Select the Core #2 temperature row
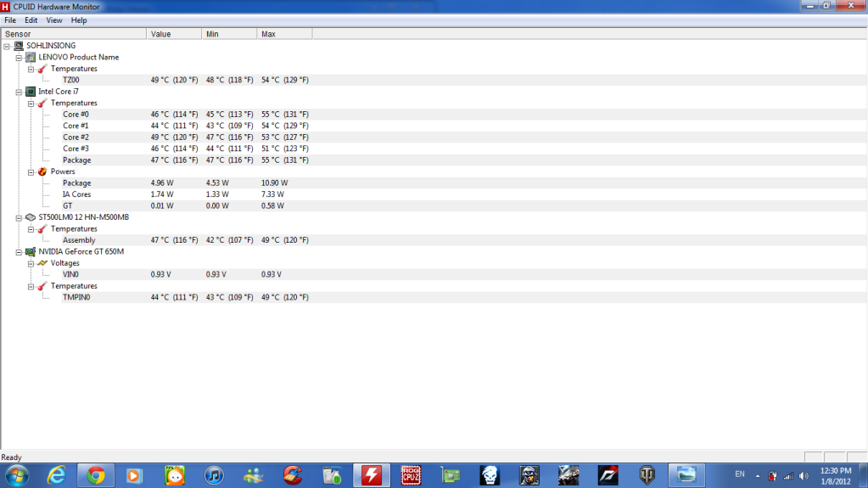Viewport: 868px width, 488px height. point(76,137)
